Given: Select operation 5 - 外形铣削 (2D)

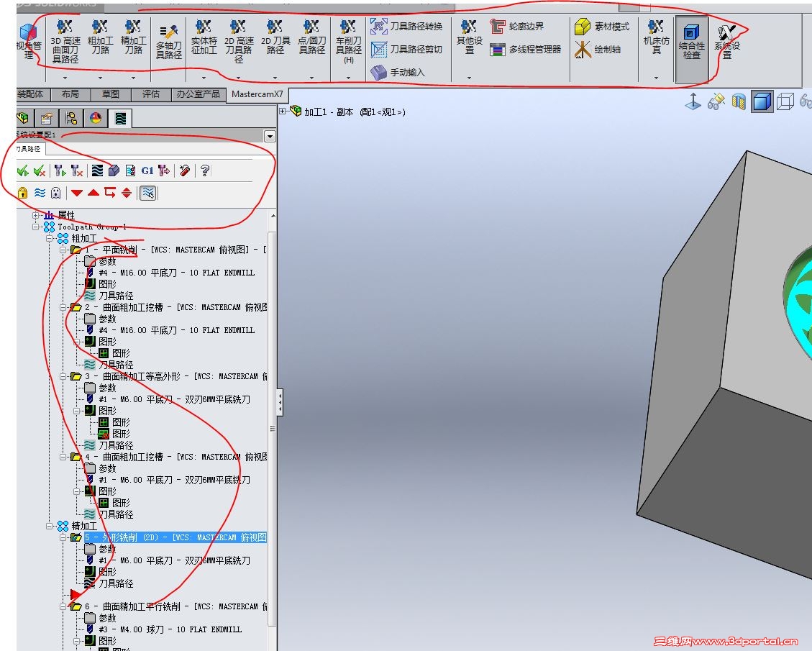Looking at the screenshot, I should point(175,537).
